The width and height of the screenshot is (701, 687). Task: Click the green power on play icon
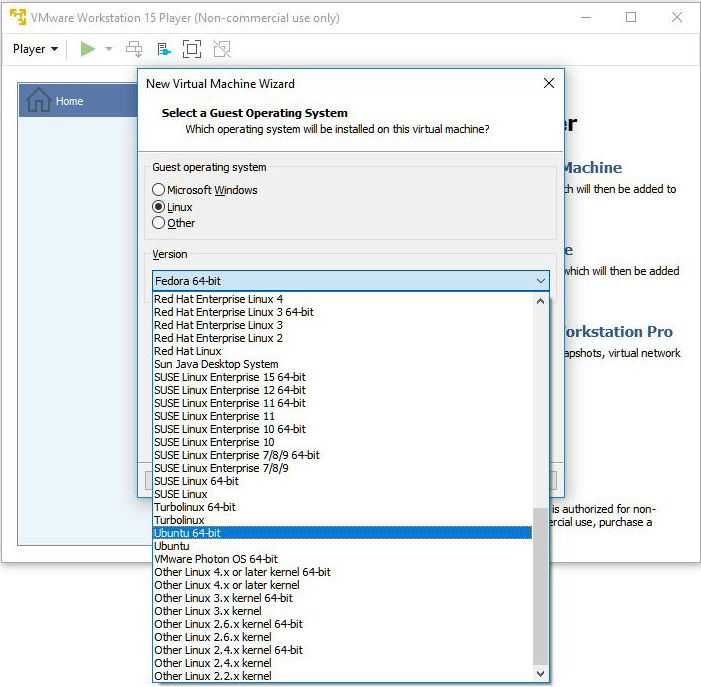point(88,49)
